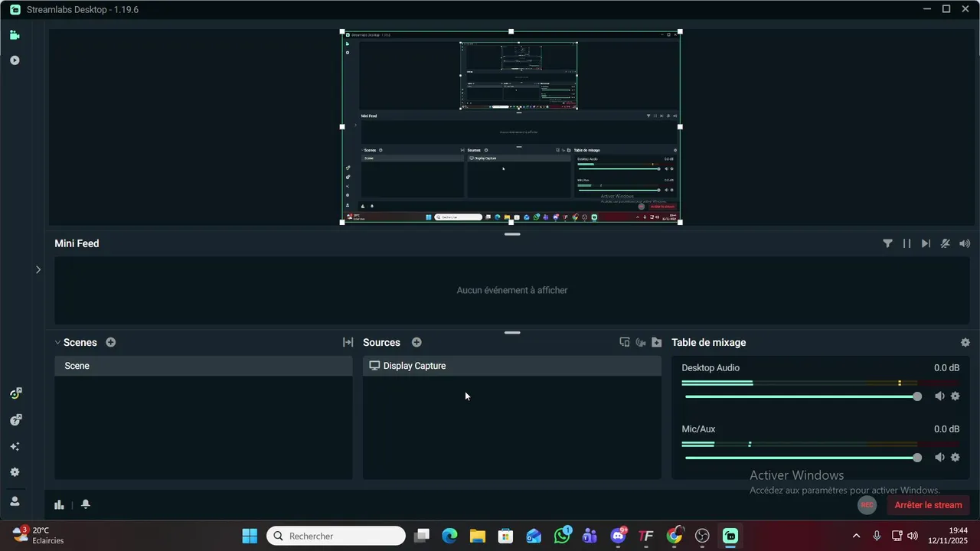Pause the Mini Feed alert queue
980x551 pixels.
point(906,243)
